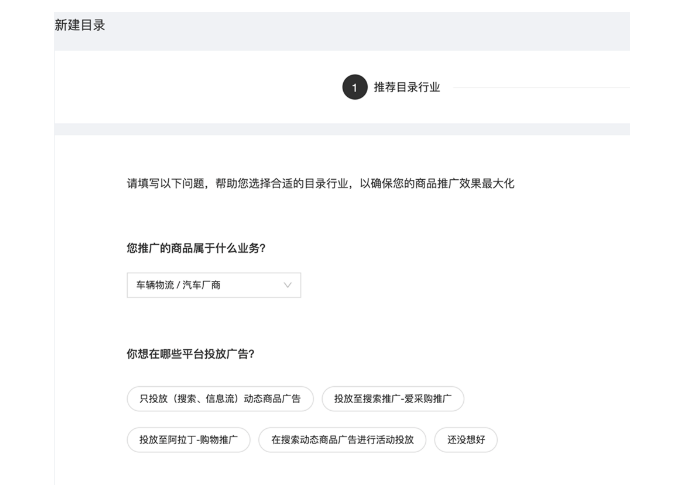The width and height of the screenshot is (686, 485).
Task: Click the 您推广的商品属于什么业务? question label
Action: 196,248
